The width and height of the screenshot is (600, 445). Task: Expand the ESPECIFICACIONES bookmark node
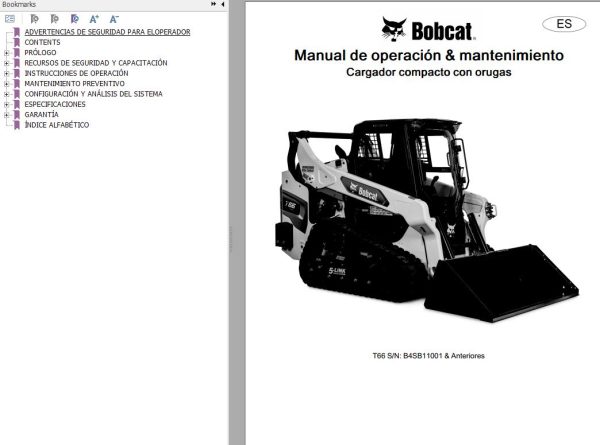[x=6, y=104]
